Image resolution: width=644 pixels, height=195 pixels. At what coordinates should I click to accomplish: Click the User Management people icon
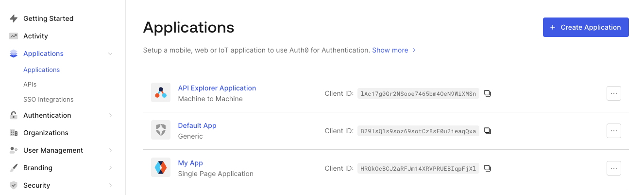pos(14,150)
